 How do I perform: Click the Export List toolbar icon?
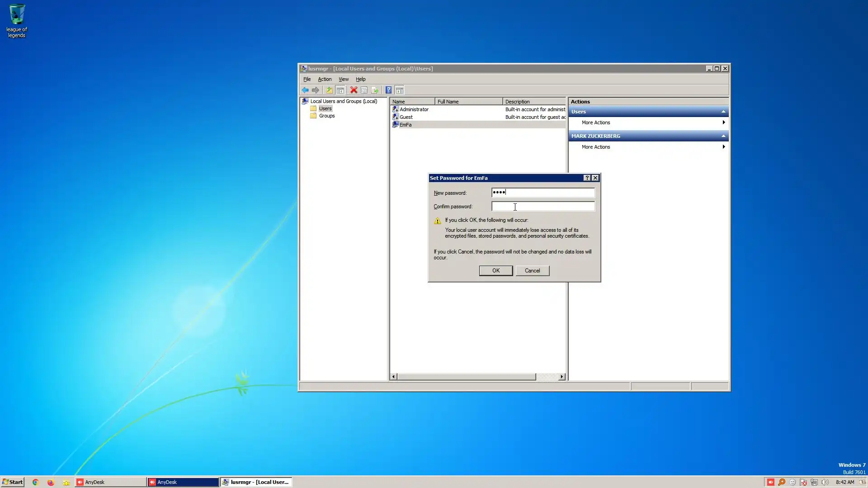tap(375, 90)
